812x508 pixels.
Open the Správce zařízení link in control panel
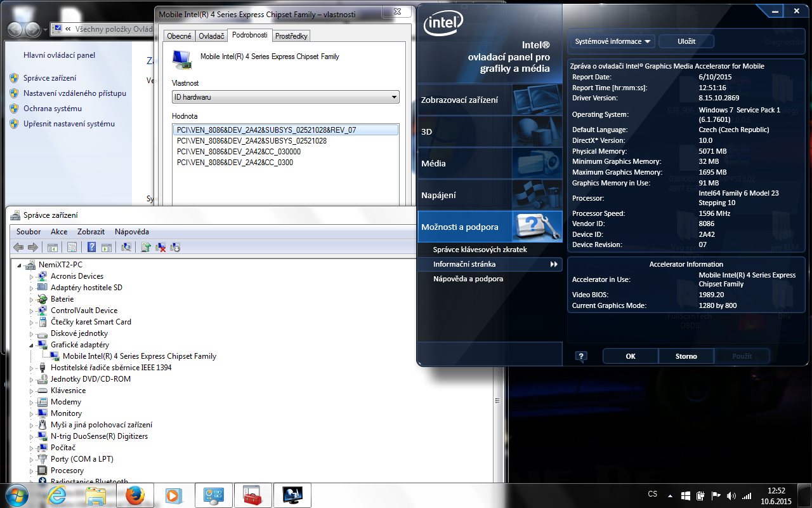click(x=49, y=78)
